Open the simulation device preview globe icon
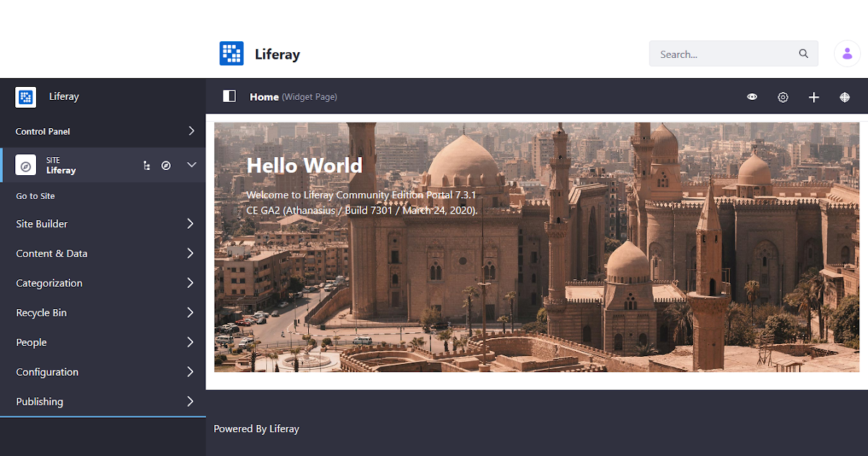Viewport: 868px width, 456px height. tap(844, 96)
